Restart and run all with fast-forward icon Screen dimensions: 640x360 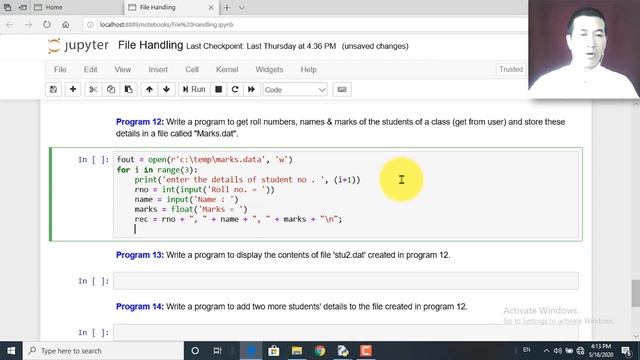click(251, 89)
